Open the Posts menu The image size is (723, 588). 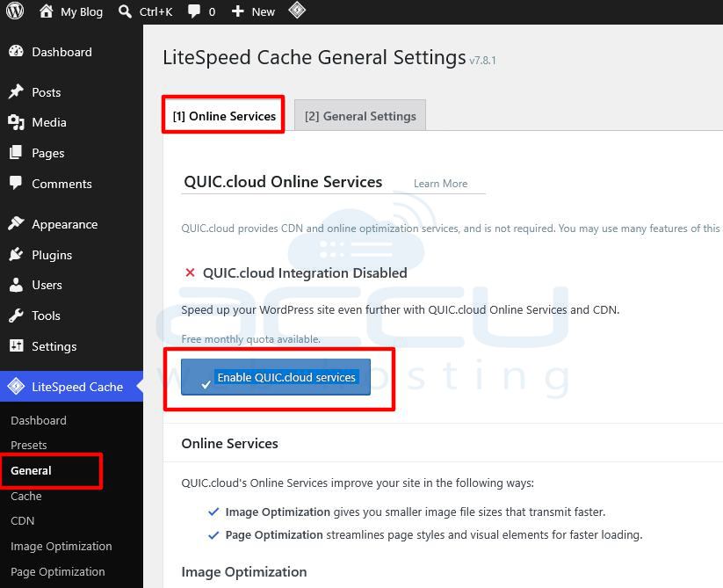pyautogui.click(x=71, y=91)
